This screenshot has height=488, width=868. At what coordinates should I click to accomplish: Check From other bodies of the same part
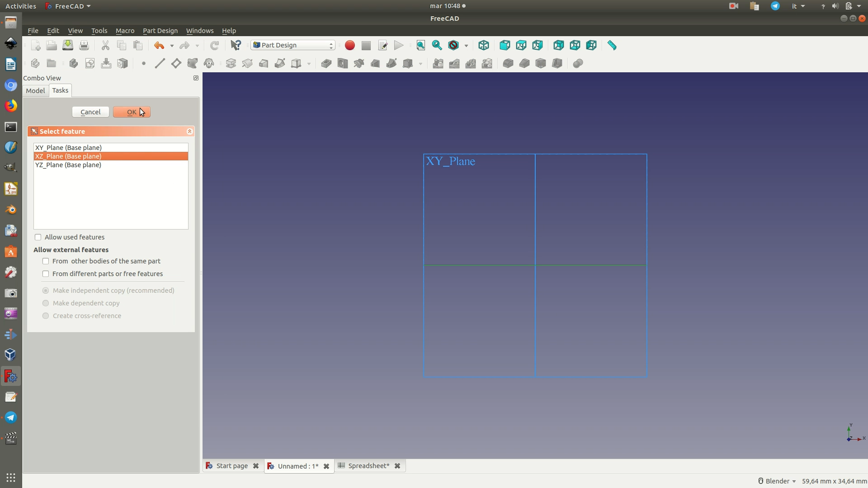[46, 261]
